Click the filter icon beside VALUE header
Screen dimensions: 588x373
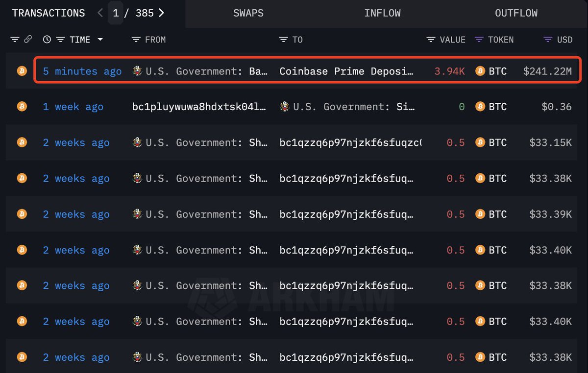431,39
